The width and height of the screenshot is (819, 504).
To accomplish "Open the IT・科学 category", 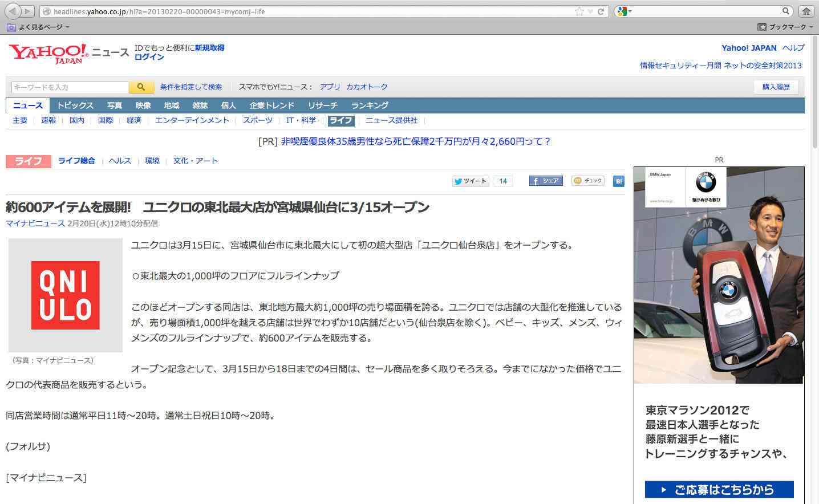I will click(x=301, y=120).
